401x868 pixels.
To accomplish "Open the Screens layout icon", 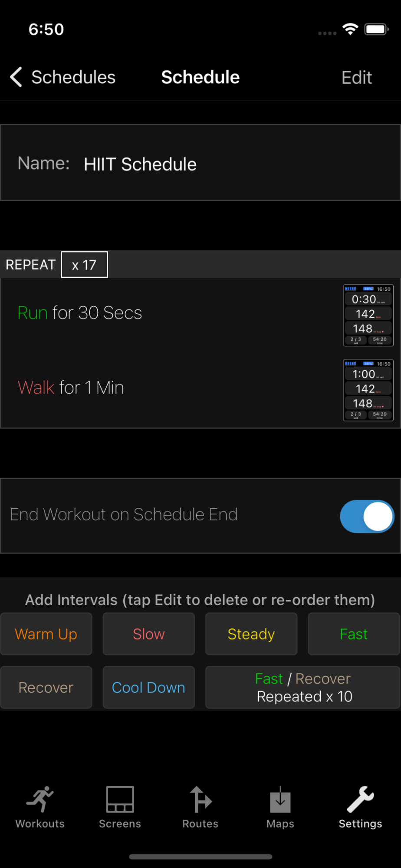I will point(120,799).
